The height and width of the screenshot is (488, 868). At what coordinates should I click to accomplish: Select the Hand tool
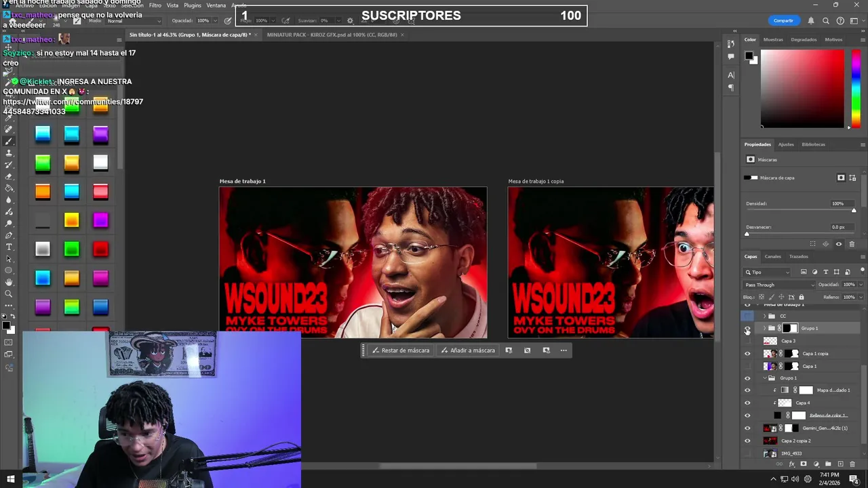pyautogui.click(x=9, y=282)
